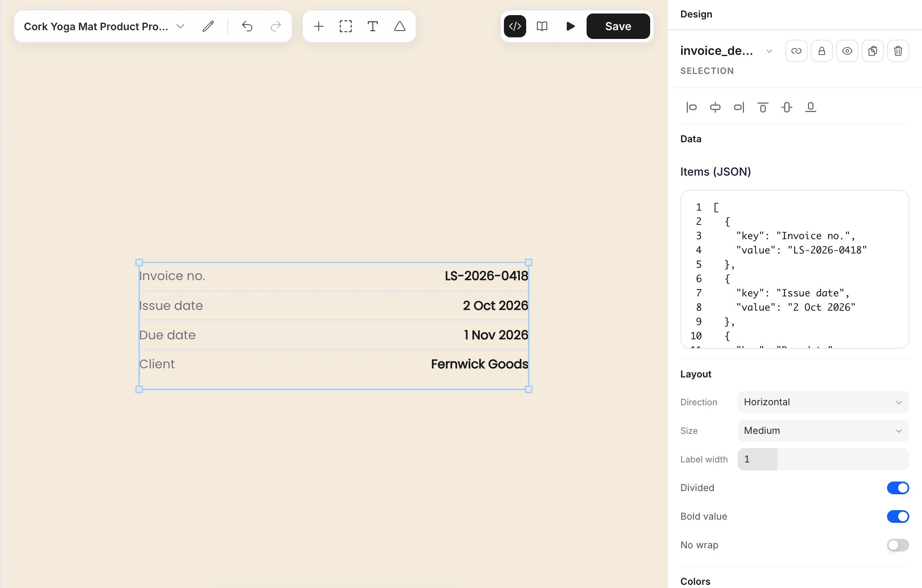Align selection to bottom edge
The image size is (922, 588).
pos(811,107)
